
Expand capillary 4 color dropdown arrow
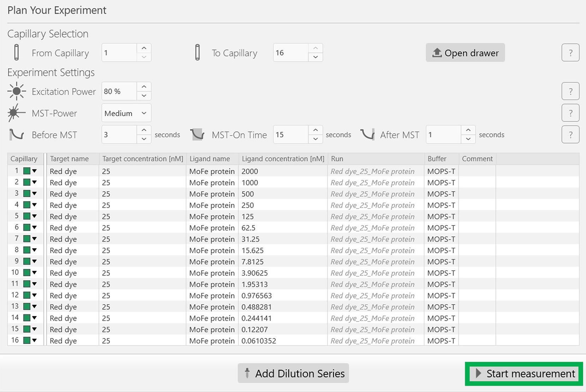(35, 205)
